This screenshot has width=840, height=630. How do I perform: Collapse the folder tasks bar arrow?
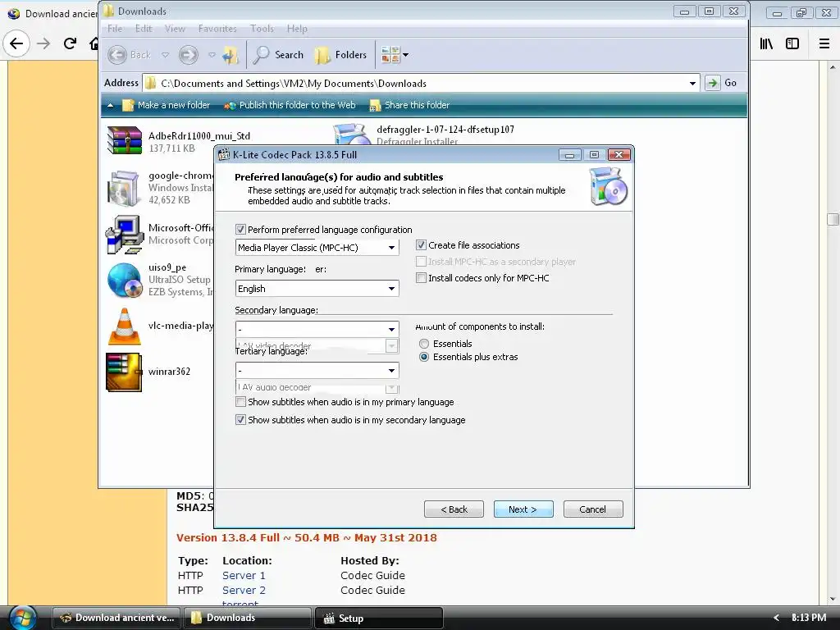click(111, 105)
